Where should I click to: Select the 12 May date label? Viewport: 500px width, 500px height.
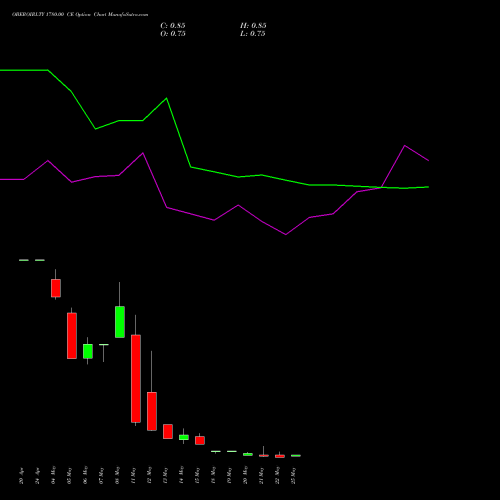coord(149,475)
